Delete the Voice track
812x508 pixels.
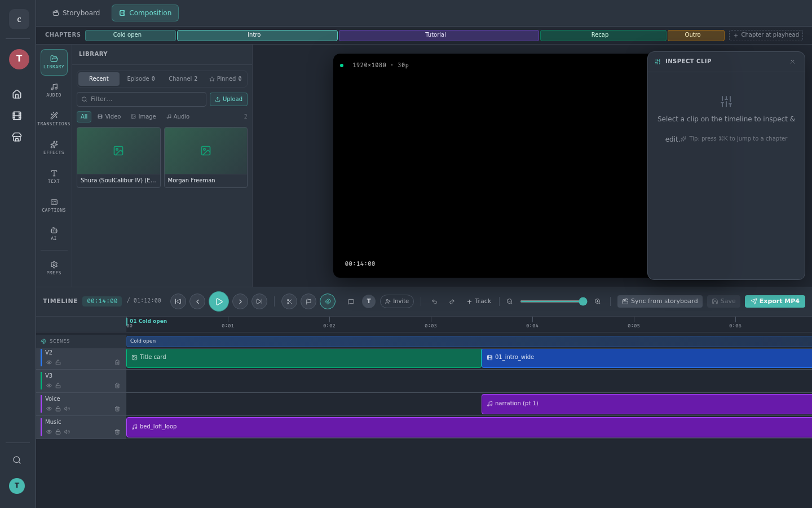tap(117, 409)
